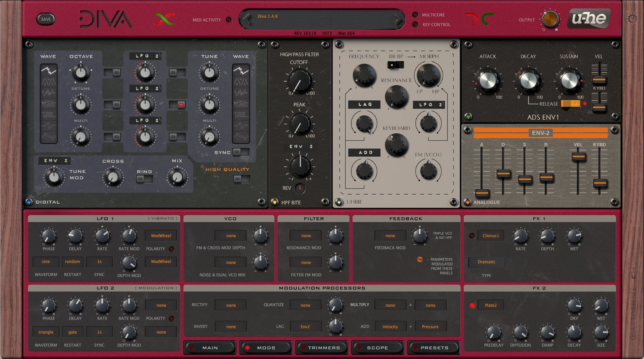The image size is (644, 359).
Task: Toggle the Chorus1 FX 1 power LED
Action: 472,235
